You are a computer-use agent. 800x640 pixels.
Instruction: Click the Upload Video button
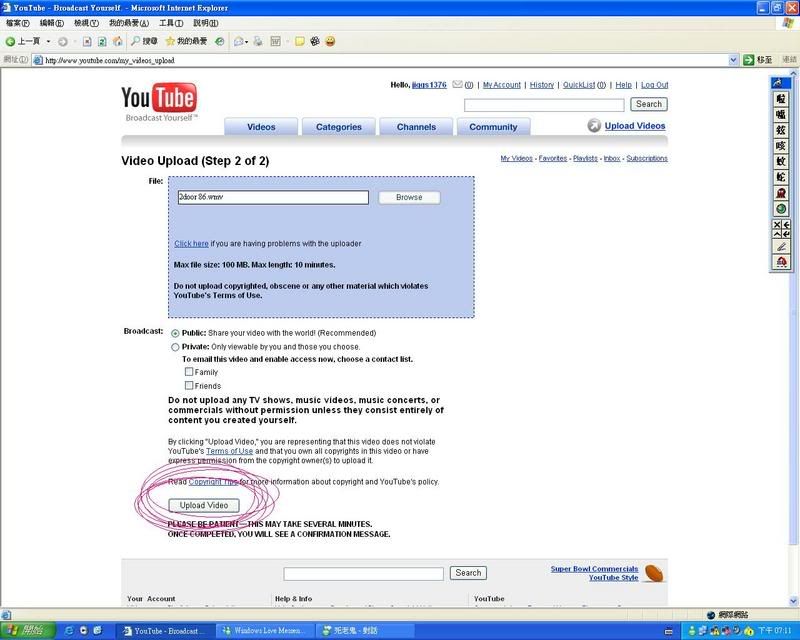pos(204,505)
